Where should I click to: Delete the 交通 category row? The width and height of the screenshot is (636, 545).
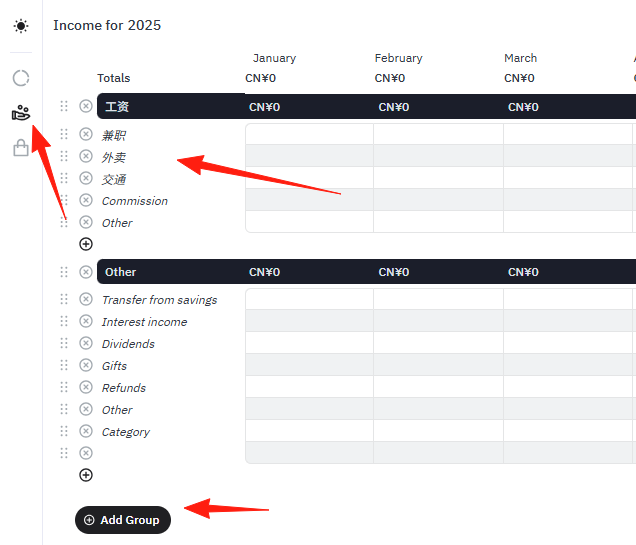tap(86, 178)
